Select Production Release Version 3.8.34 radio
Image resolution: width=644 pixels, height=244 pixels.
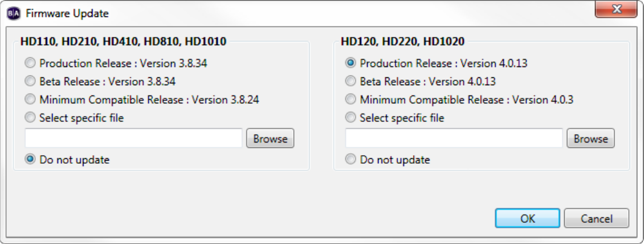coord(30,63)
